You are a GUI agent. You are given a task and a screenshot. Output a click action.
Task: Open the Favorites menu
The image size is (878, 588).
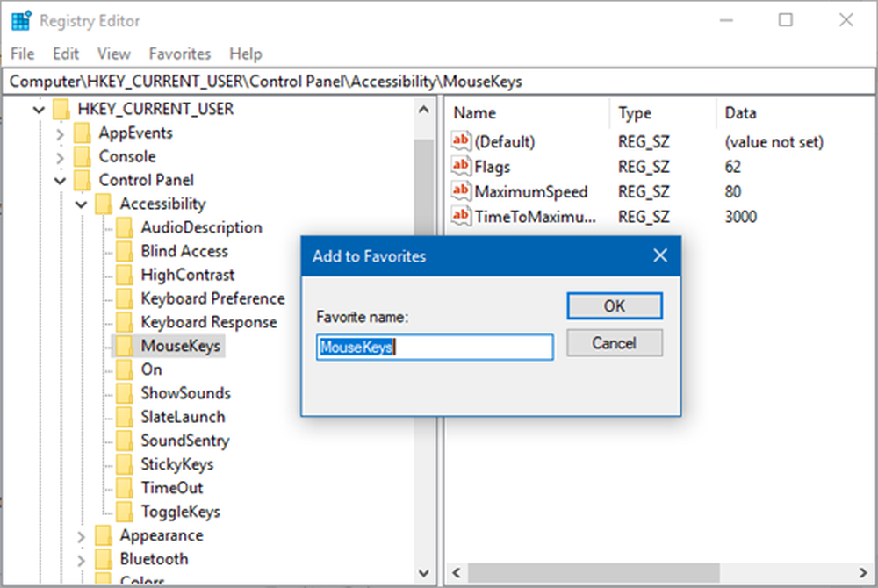[180, 54]
